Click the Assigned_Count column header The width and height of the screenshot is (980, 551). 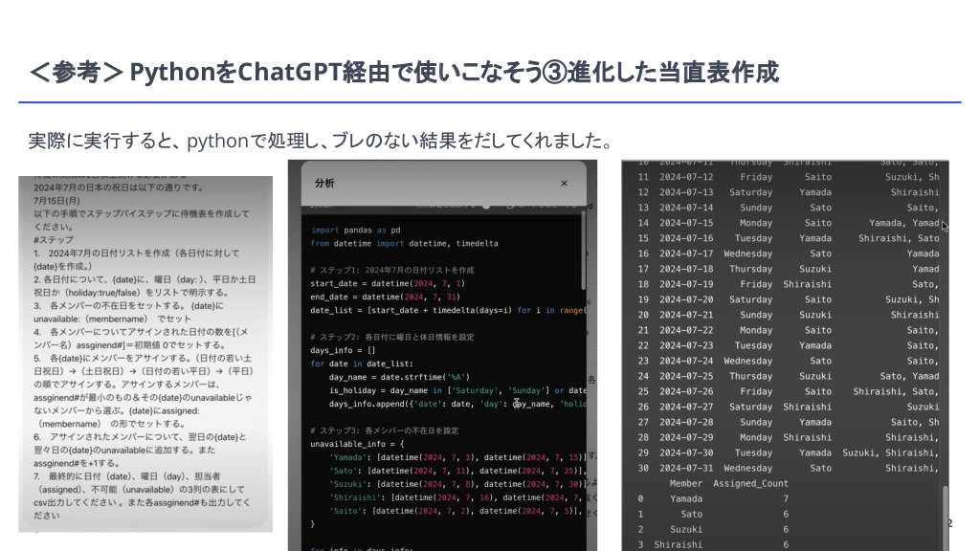[751, 483]
